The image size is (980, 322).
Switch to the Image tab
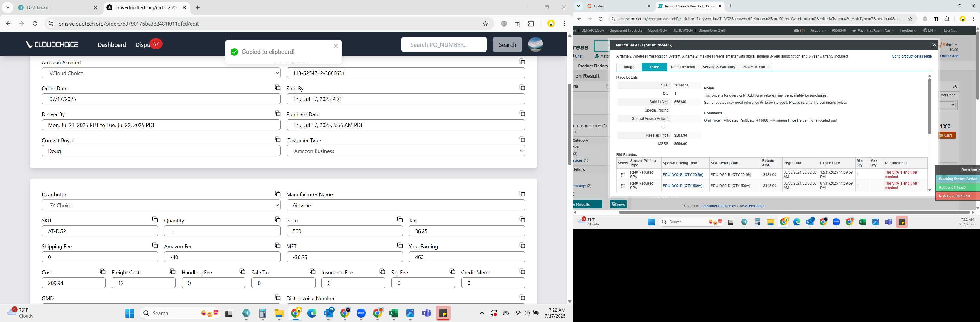629,67
